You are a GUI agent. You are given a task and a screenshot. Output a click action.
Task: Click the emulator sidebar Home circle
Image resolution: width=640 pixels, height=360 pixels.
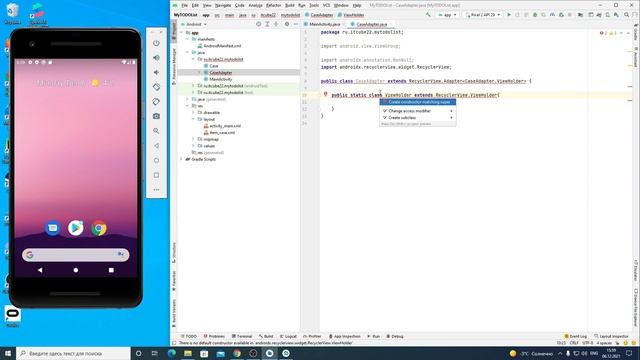tap(156, 160)
